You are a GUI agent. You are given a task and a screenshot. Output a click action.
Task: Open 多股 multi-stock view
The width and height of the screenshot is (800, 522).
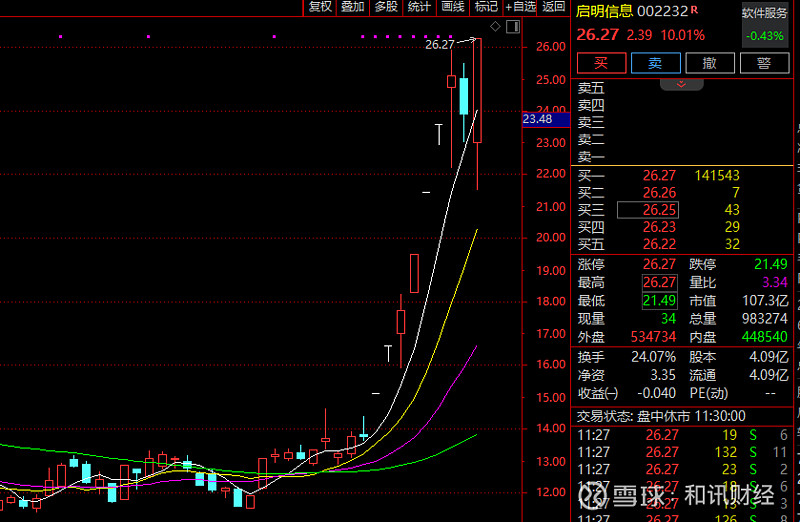385,7
